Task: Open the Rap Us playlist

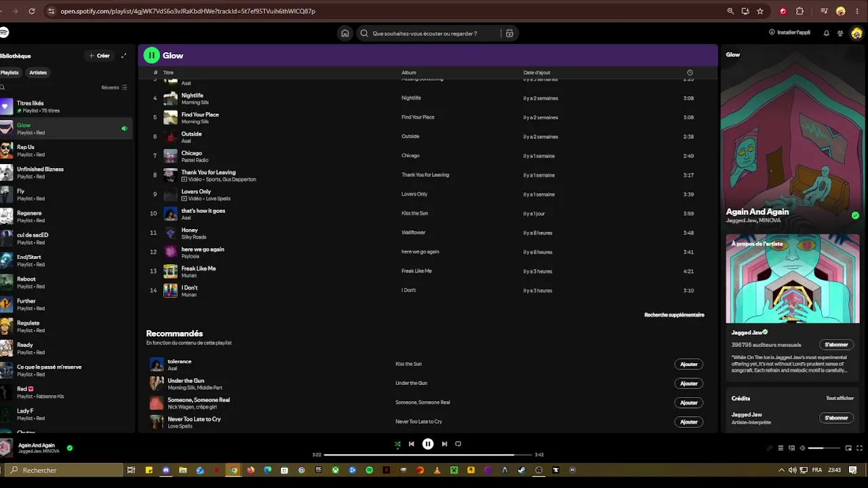Action: pos(66,150)
